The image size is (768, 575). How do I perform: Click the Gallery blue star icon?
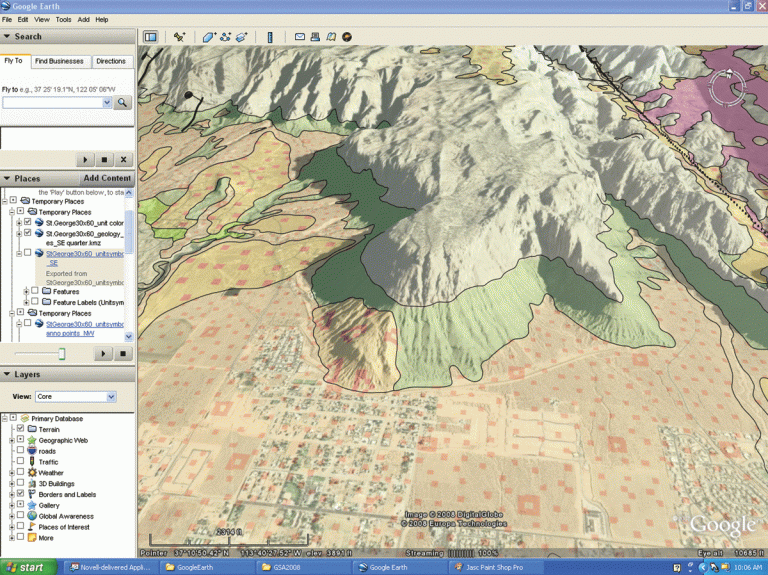click(32, 505)
